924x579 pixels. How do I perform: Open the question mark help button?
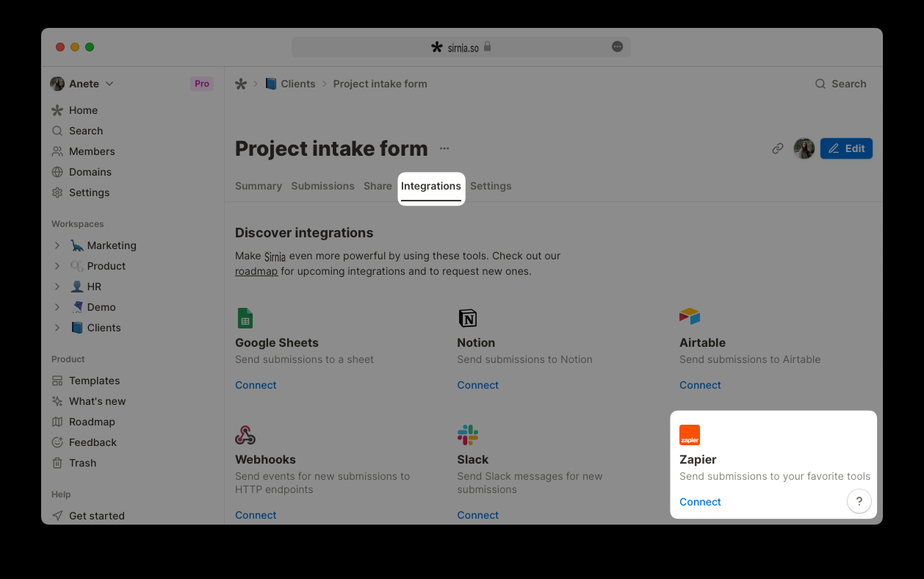tap(859, 501)
